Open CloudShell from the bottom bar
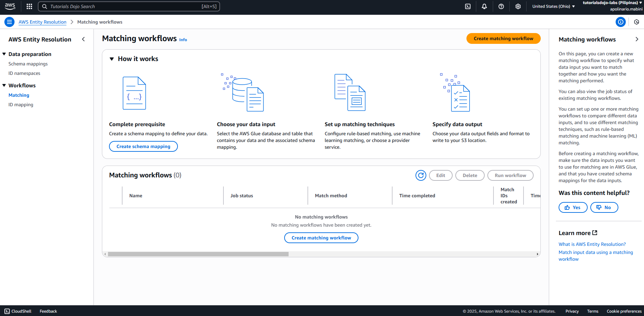644x316 pixels. coord(18,311)
